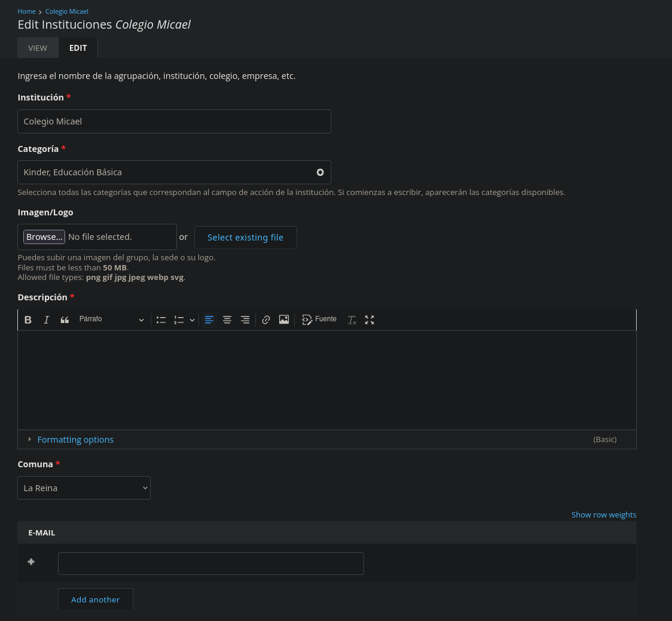The width and height of the screenshot is (672, 621).
Task: Toggle bold formatting in Descripción editor
Action: click(28, 320)
